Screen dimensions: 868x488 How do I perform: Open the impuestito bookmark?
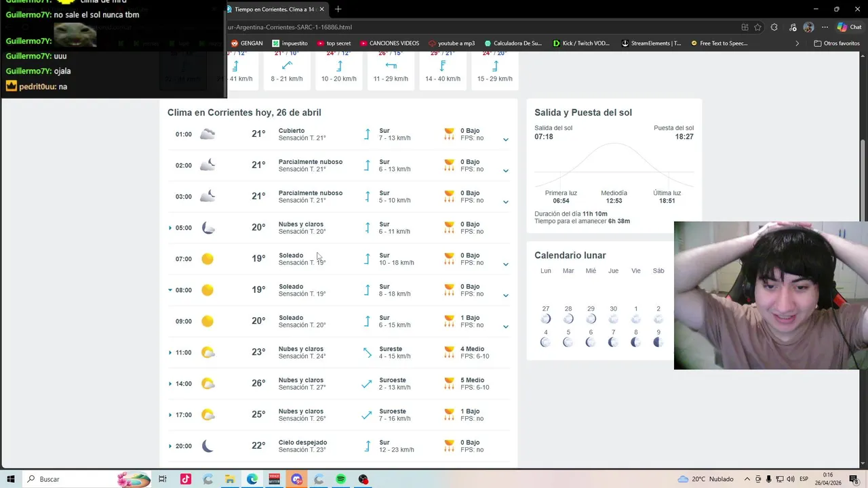[x=290, y=43]
